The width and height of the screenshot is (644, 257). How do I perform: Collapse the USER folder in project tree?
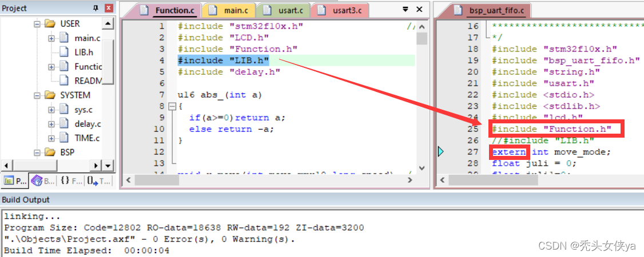click(x=38, y=24)
